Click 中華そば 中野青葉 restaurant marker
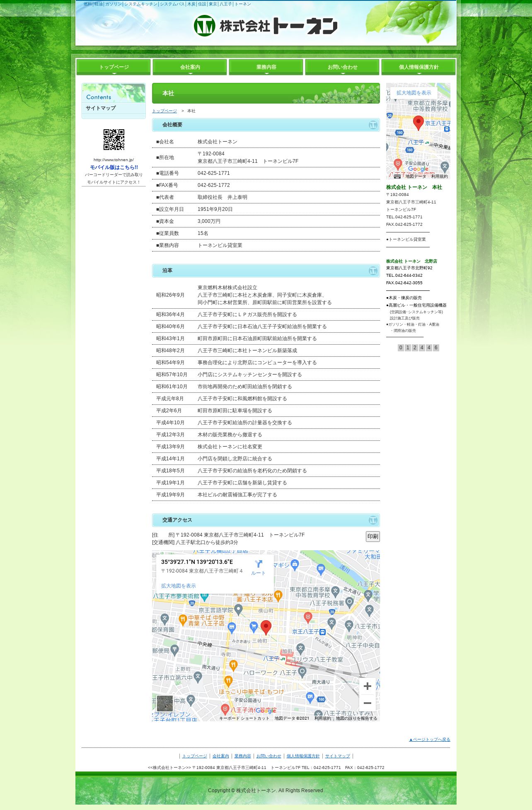Screen dimensions: 532x810 coord(183,620)
